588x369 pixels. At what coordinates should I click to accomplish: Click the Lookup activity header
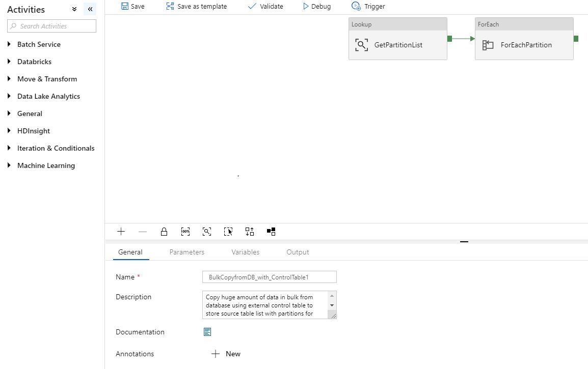[398, 24]
